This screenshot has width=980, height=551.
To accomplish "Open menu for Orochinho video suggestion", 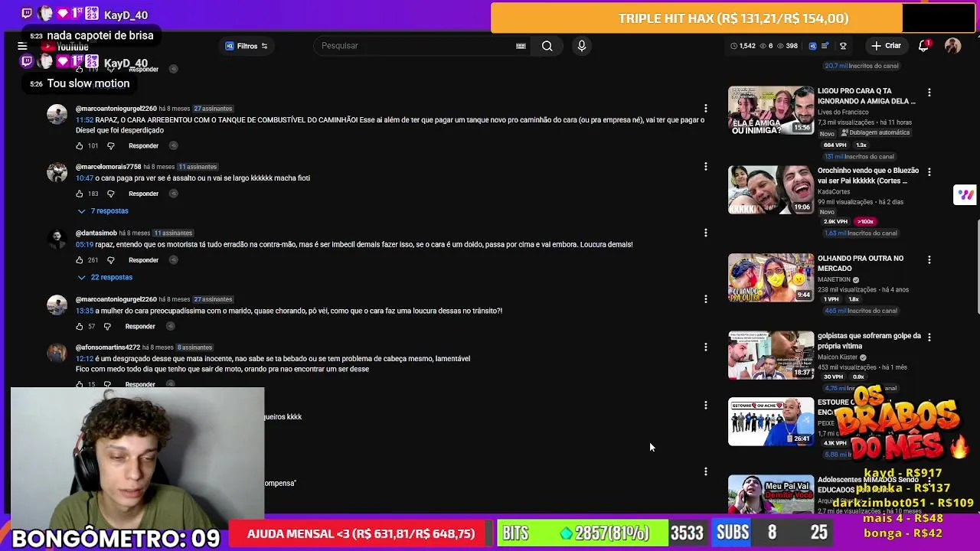I will pos(929,172).
